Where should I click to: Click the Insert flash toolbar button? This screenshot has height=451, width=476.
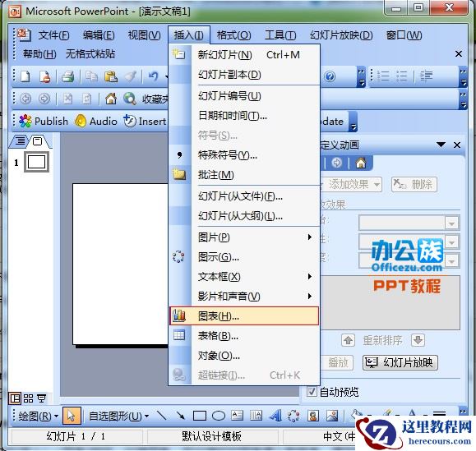[x=145, y=121]
